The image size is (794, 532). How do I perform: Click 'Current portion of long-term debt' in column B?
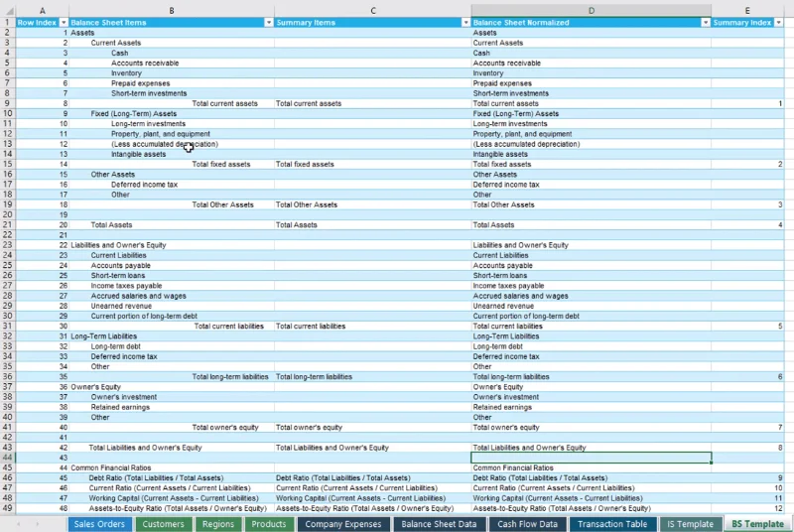tap(144, 316)
